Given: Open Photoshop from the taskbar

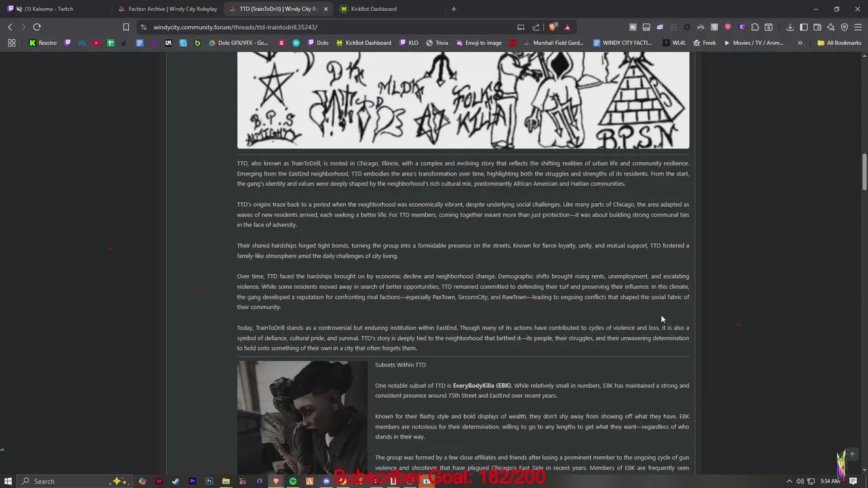Looking at the screenshot, I should [209, 481].
